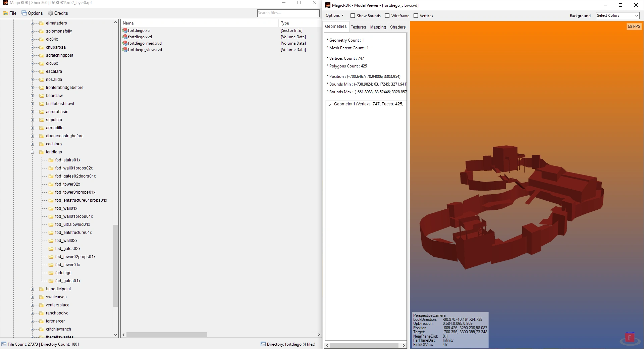This screenshot has height=349, width=644.
Task: Select the fod_gates02x tree folder
Action: tap(67, 249)
